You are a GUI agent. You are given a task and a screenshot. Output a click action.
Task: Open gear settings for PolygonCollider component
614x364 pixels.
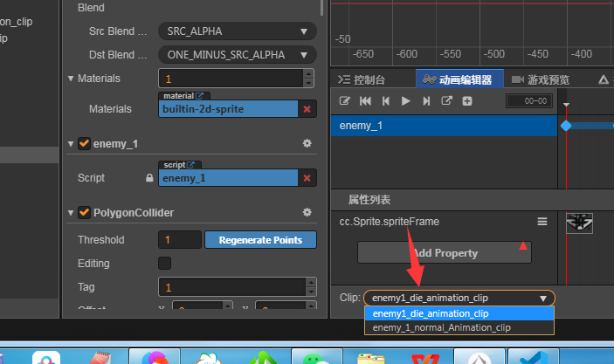307,212
